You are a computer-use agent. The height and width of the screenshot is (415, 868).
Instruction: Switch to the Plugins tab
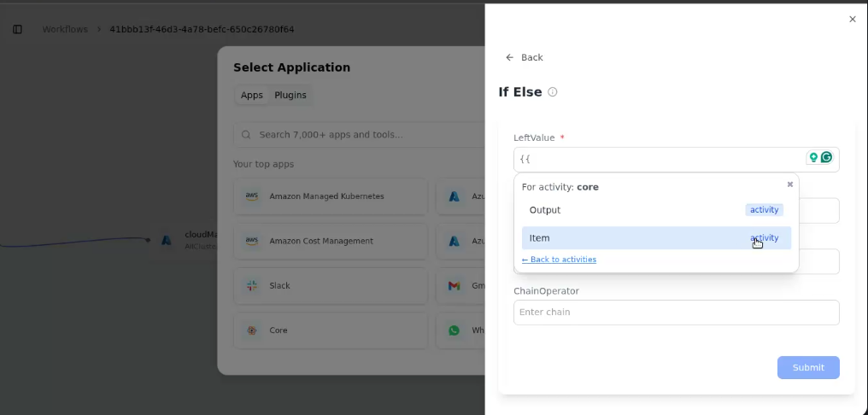click(x=290, y=95)
